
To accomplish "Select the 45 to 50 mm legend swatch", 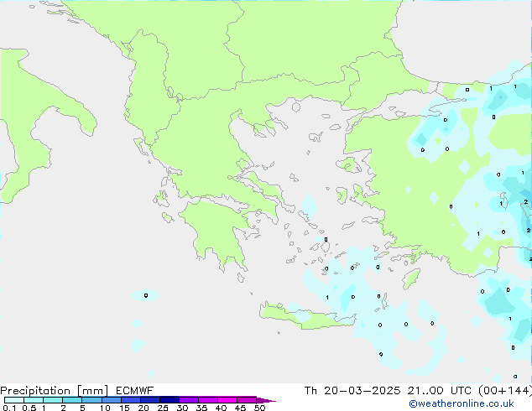I will [247, 400].
